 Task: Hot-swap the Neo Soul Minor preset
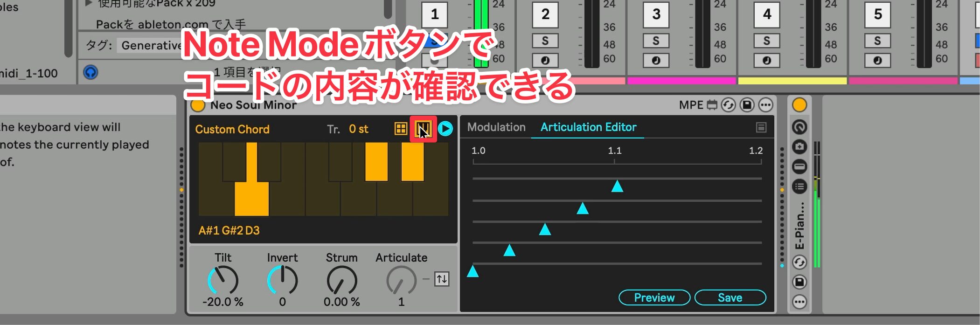coord(728,105)
